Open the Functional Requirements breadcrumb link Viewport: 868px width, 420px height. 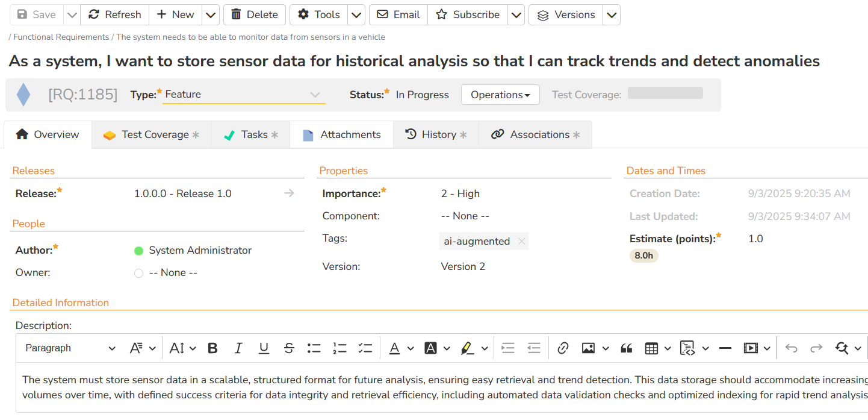point(61,37)
